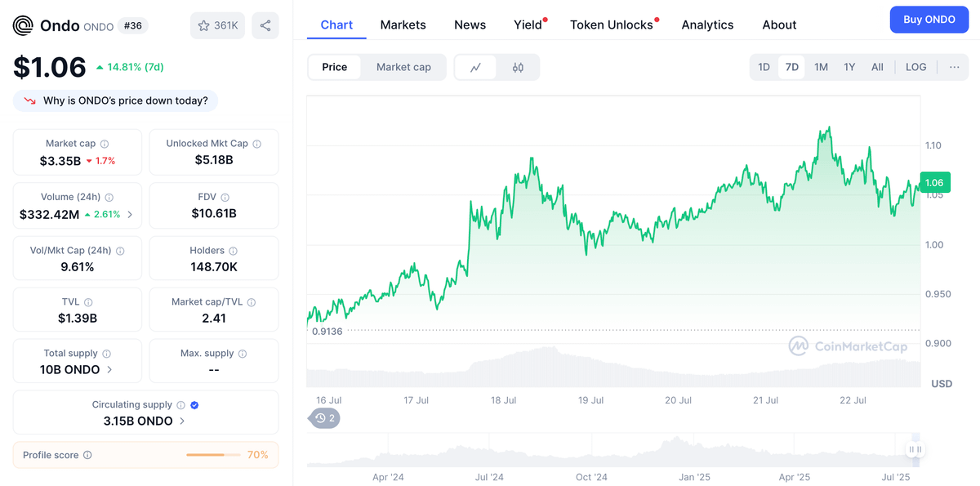Click the Profile score progress bar
The height and width of the screenshot is (486, 980).
point(212,455)
